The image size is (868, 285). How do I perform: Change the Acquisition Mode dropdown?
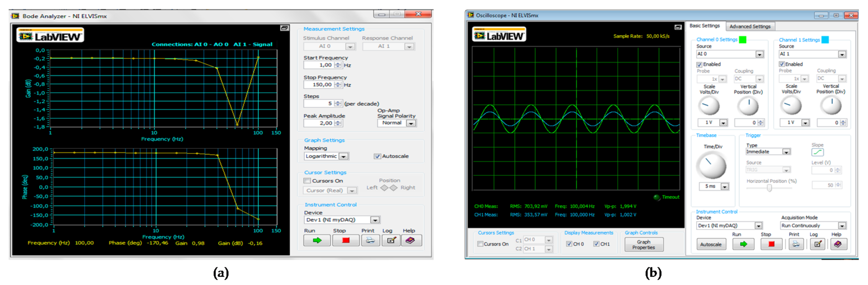coord(842,225)
